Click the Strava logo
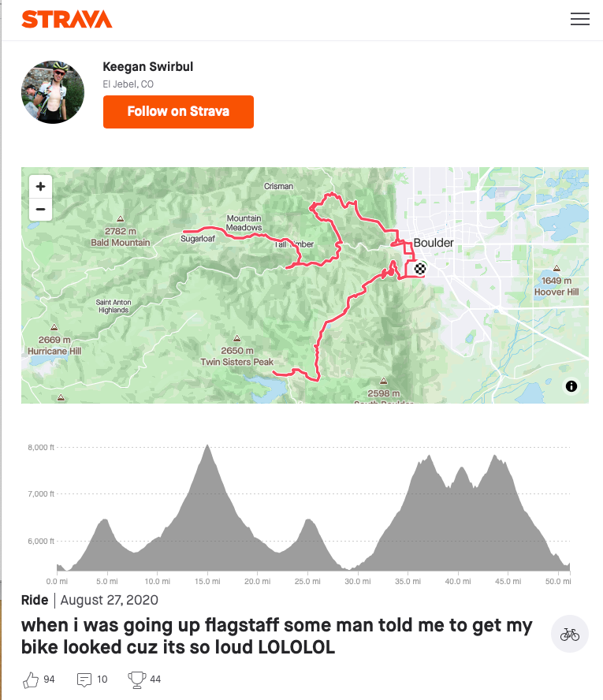 [x=67, y=20]
